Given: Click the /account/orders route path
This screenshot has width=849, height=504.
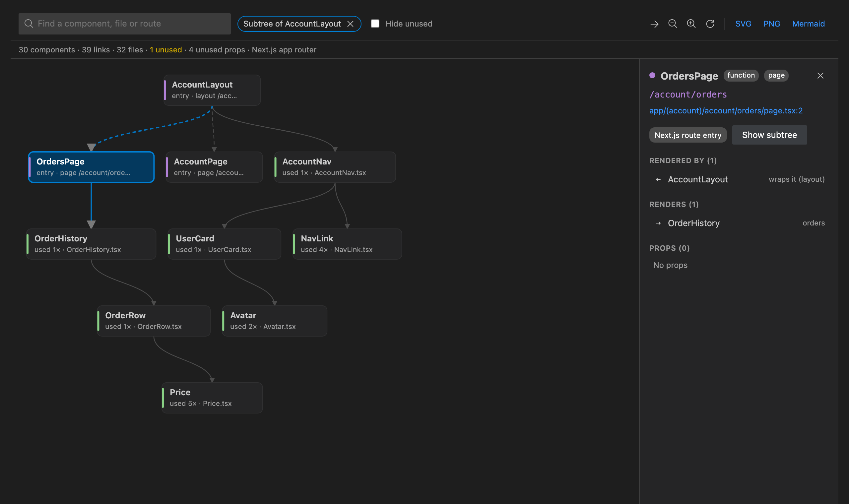Looking at the screenshot, I should 688,94.
